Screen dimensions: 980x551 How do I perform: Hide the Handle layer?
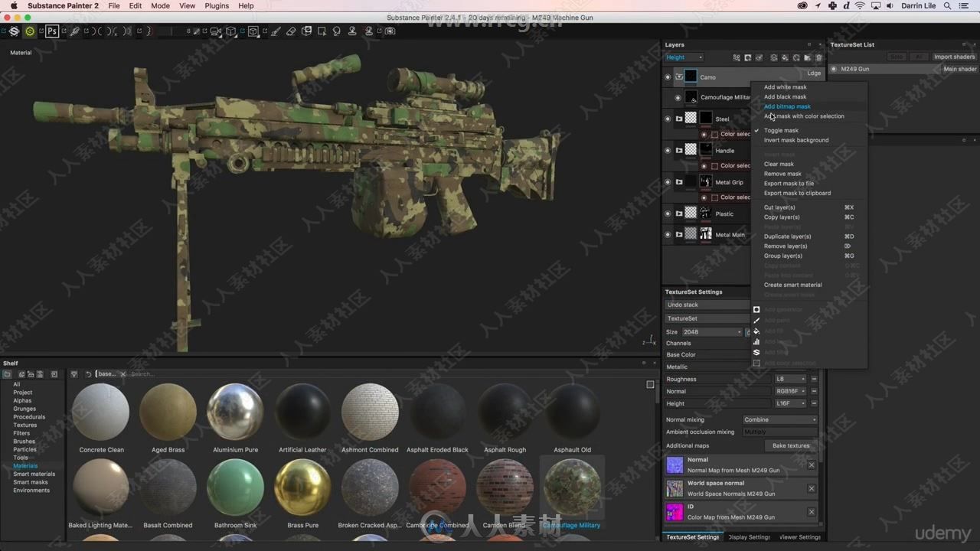(x=668, y=150)
